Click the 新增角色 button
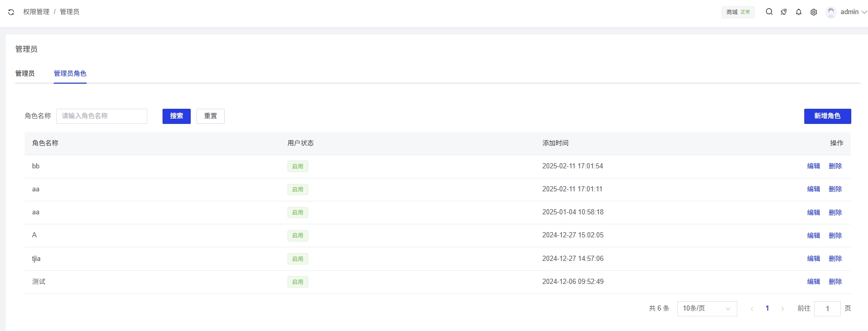This screenshot has height=331, width=868. click(827, 116)
